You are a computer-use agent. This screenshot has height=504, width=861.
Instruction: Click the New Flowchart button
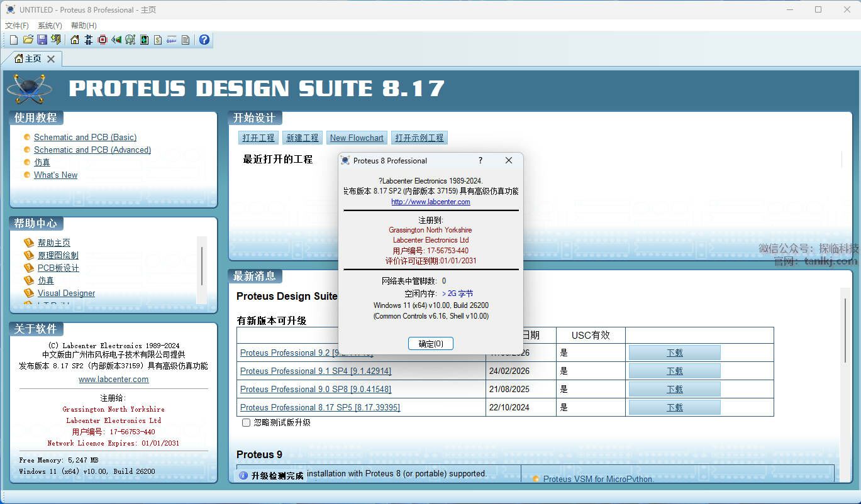pos(357,138)
